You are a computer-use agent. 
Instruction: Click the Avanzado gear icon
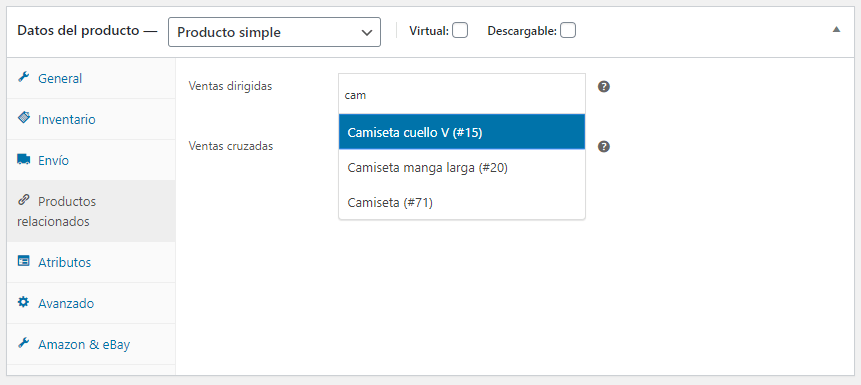pos(23,302)
